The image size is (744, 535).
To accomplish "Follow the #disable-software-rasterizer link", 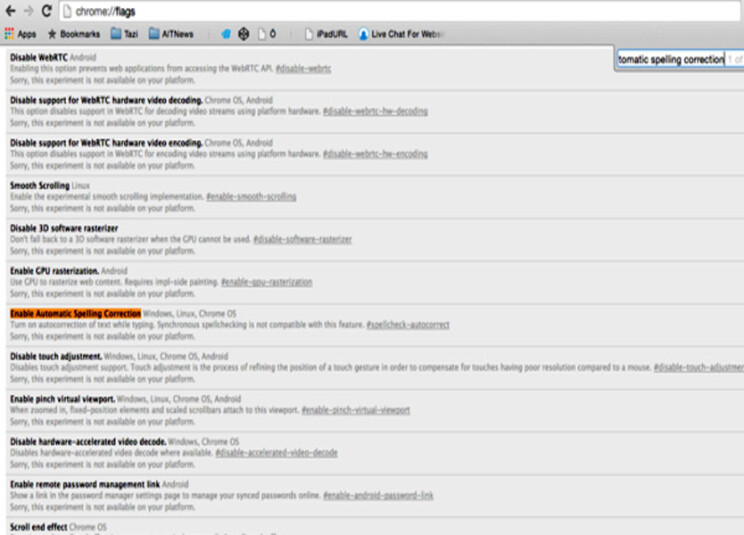I will pyautogui.click(x=305, y=240).
